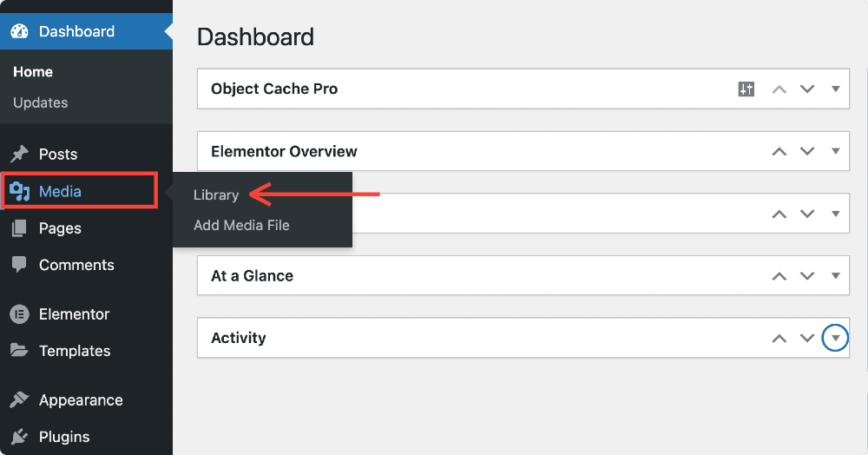The image size is (868, 455).
Task: Click the Media camera-music icon
Action: click(x=19, y=192)
